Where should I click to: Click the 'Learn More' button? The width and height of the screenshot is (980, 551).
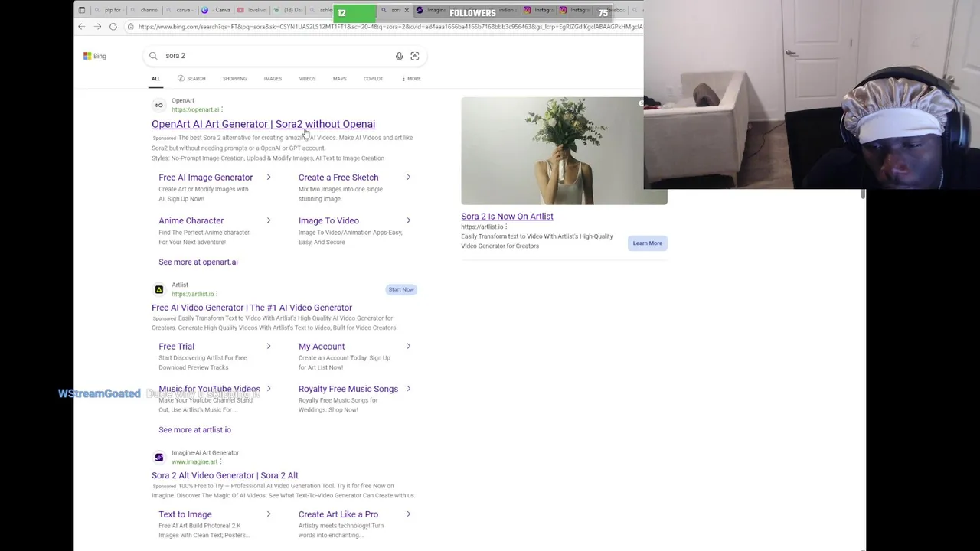pyautogui.click(x=648, y=243)
